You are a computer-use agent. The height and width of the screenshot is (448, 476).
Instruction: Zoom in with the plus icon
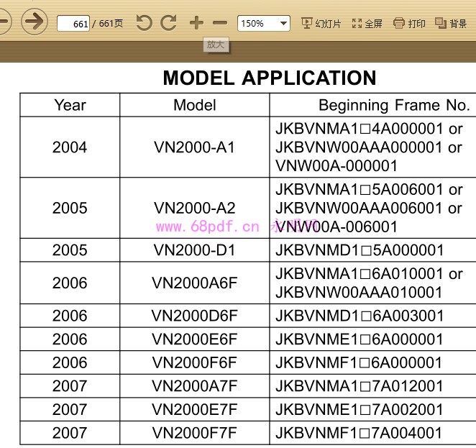pos(196,23)
